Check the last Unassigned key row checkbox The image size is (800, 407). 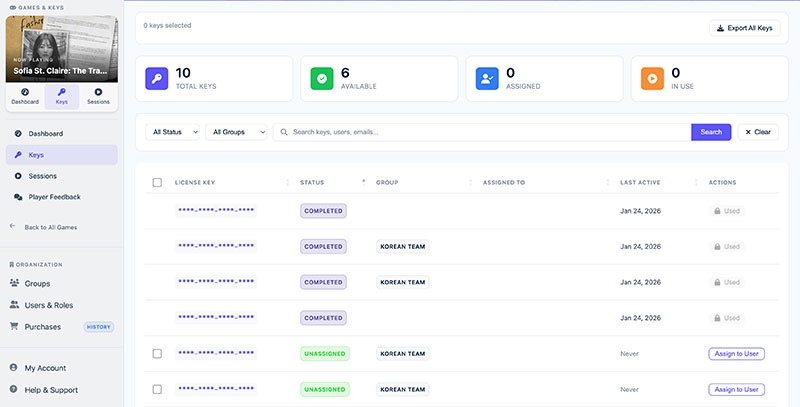click(157, 388)
